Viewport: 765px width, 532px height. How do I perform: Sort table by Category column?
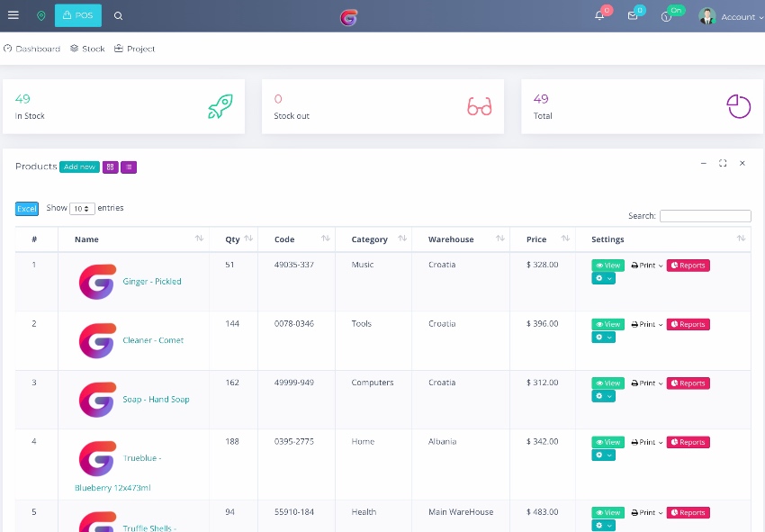(373, 239)
